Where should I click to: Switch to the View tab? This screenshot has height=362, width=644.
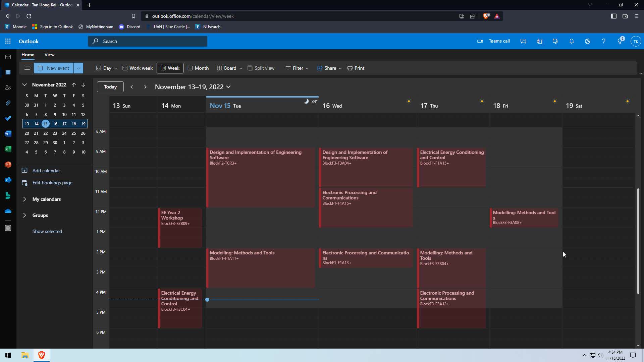tap(49, 55)
